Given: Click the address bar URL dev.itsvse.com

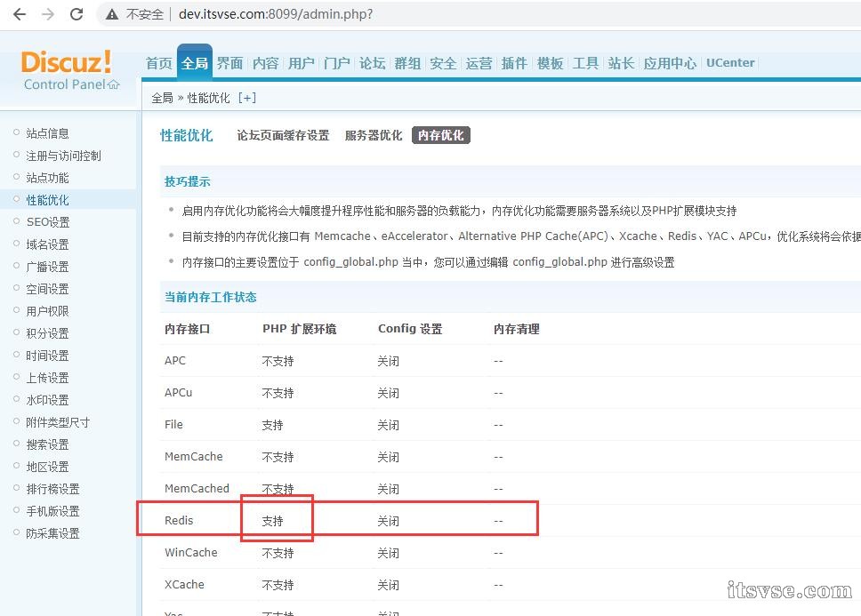Looking at the screenshot, I should coord(276,14).
